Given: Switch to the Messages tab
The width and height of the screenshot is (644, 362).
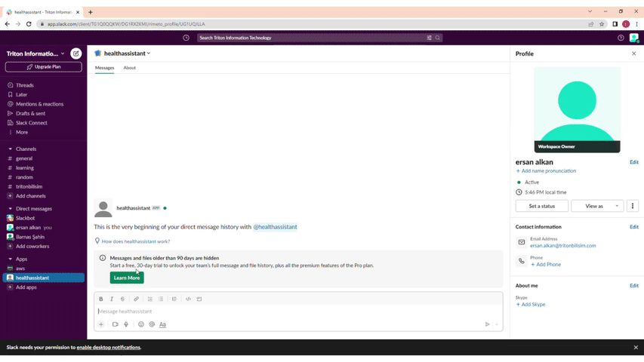Looking at the screenshot, I should pyautogui.click(x=105, y=68).
